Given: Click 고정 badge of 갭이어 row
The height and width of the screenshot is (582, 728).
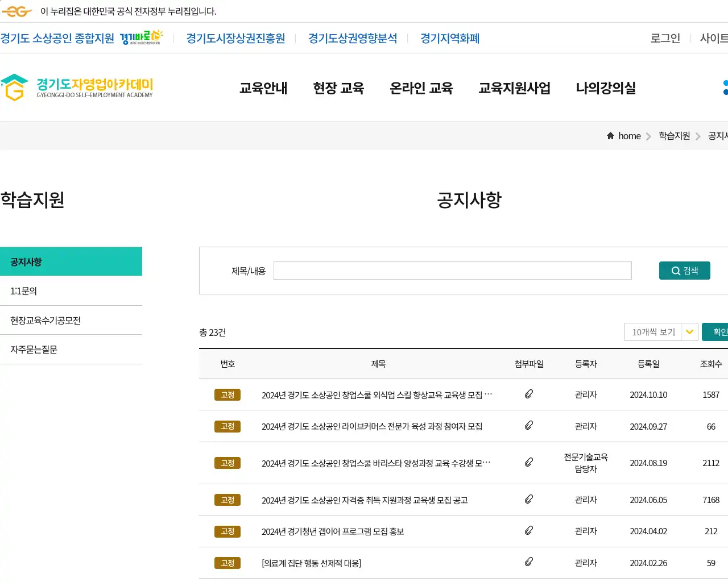Looking at the screenshot, I should click(x=227, y=531).
